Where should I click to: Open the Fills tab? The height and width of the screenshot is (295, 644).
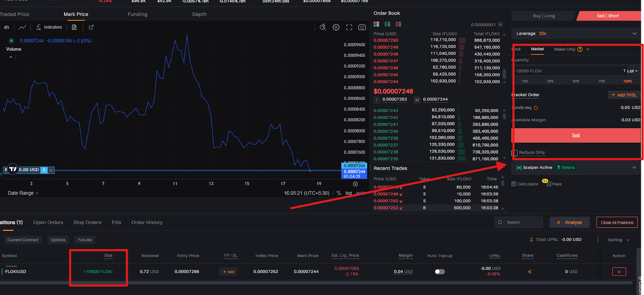[116, 222]
